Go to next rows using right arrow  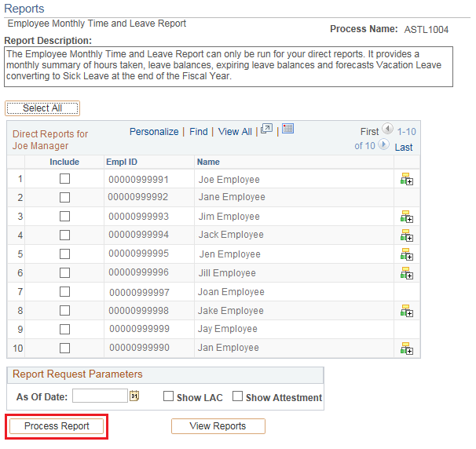tap(383, 145)
